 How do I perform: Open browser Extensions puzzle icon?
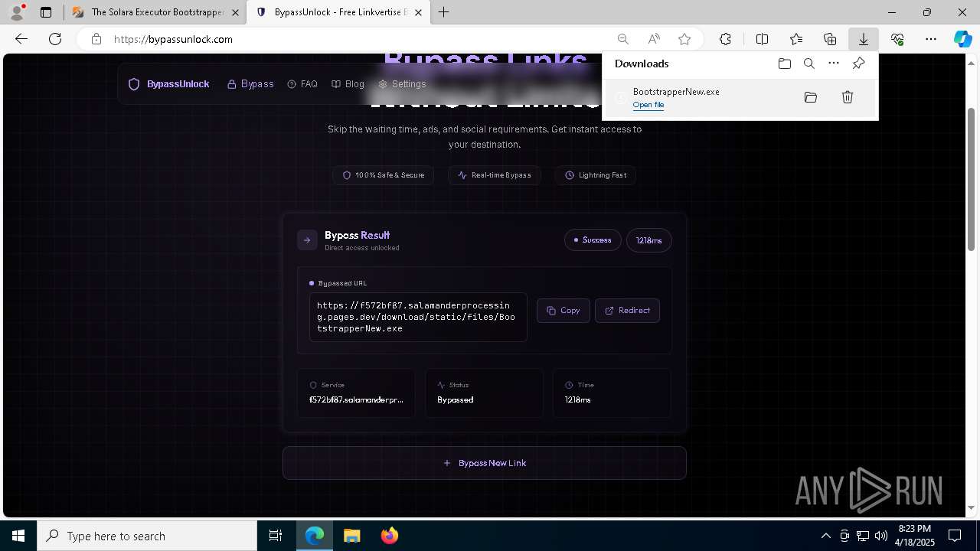coord(725,39)
